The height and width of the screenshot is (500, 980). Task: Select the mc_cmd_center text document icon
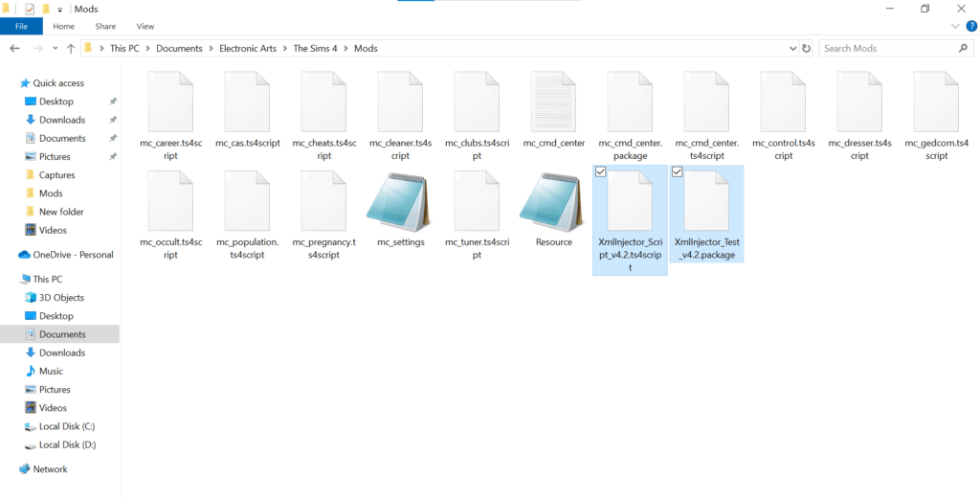coord(553,103)
